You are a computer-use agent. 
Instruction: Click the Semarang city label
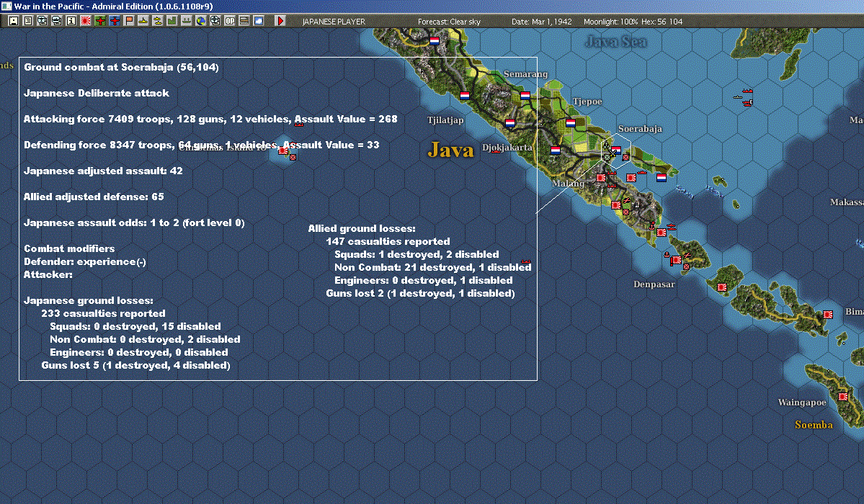525,74
